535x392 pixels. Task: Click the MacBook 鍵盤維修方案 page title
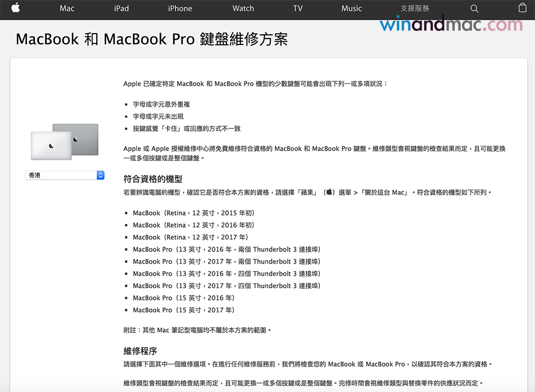151,40
